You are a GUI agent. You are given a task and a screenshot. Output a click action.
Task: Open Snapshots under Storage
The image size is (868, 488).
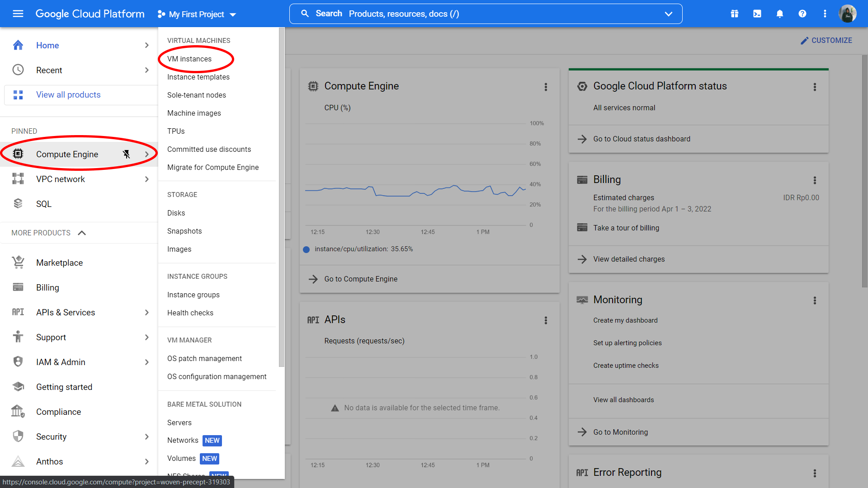[184, 231]
